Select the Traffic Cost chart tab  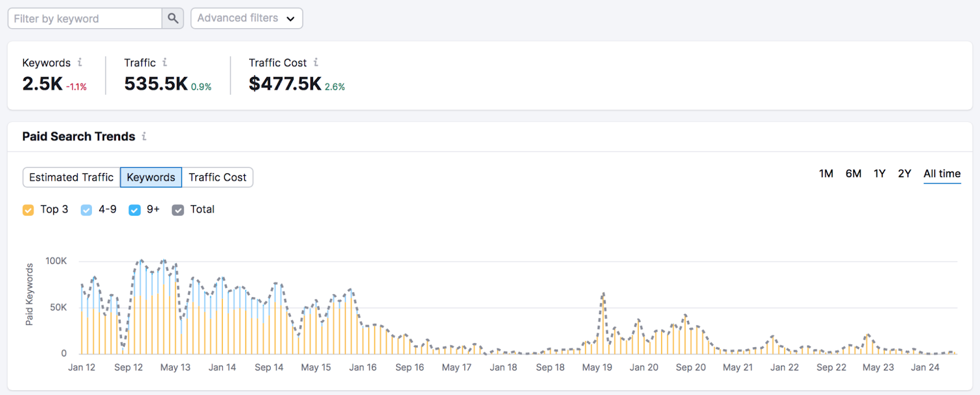(217, 177)
